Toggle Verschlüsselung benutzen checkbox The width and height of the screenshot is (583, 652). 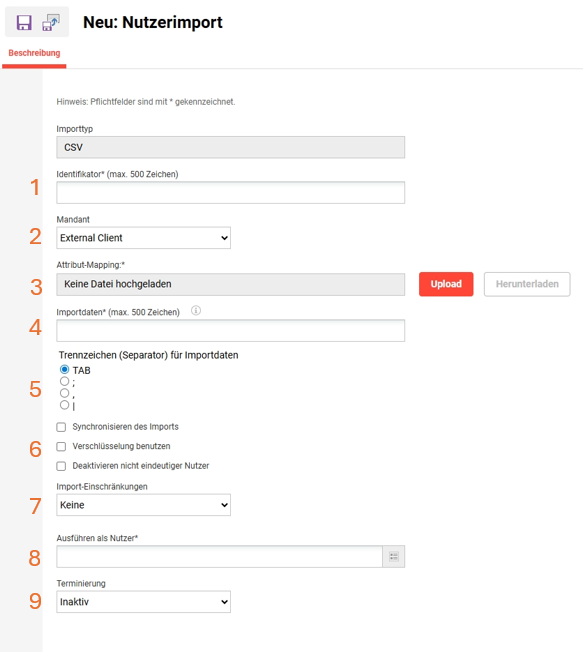pyautogui.click(x=61, y=447)
